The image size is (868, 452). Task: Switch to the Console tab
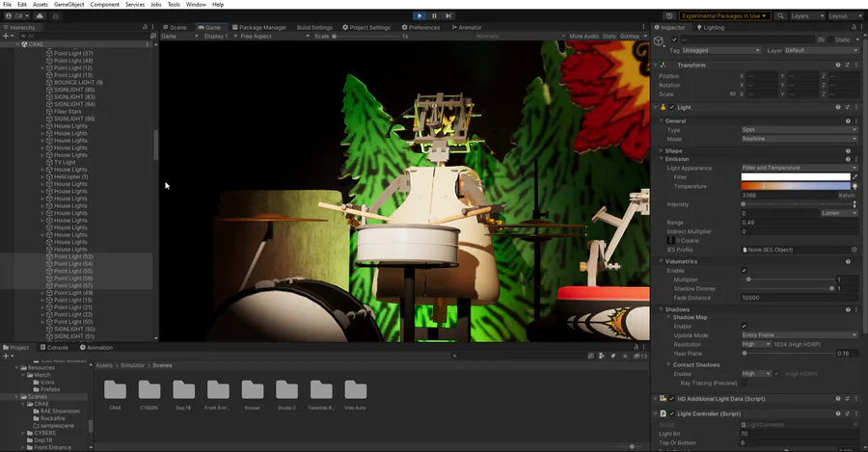(x=54, y=348)
